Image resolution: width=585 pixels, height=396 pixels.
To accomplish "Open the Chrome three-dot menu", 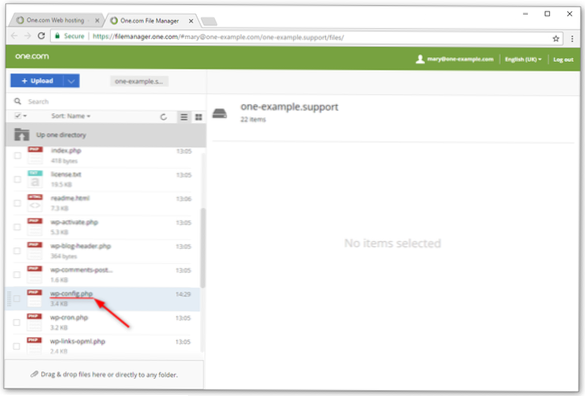I will pos(572,38).
